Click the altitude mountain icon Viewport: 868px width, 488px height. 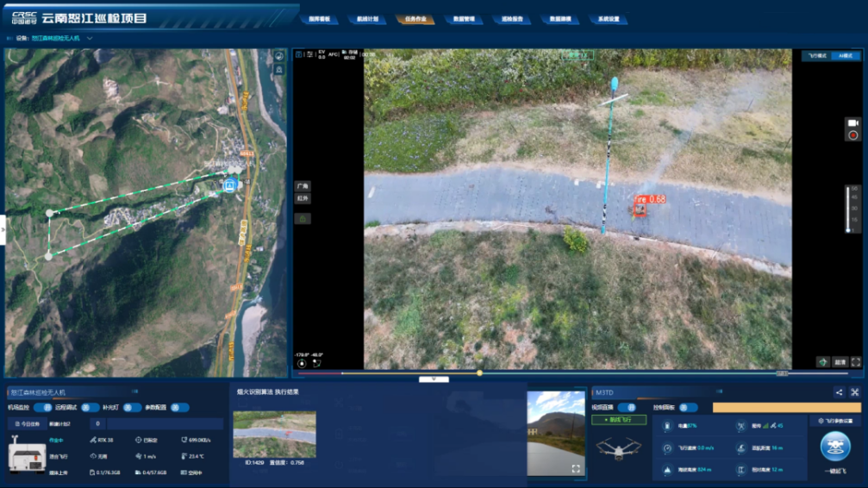(668, 470)
